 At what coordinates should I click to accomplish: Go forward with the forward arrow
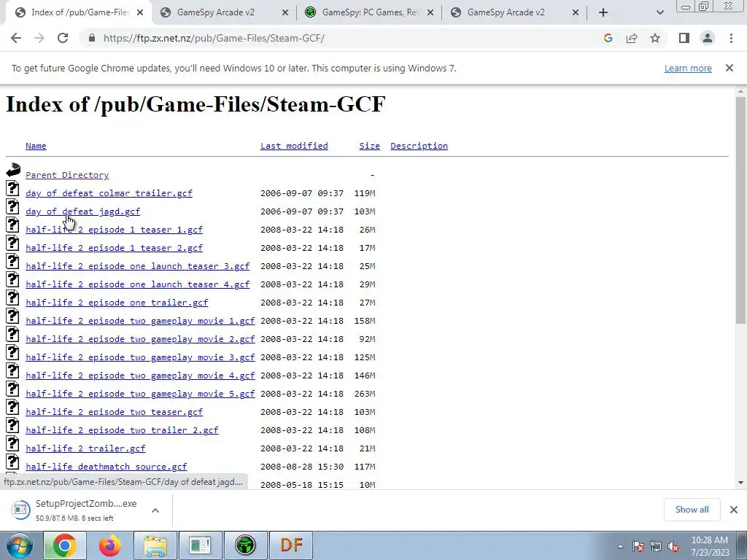pyautogui.click(x=39, y=38)
